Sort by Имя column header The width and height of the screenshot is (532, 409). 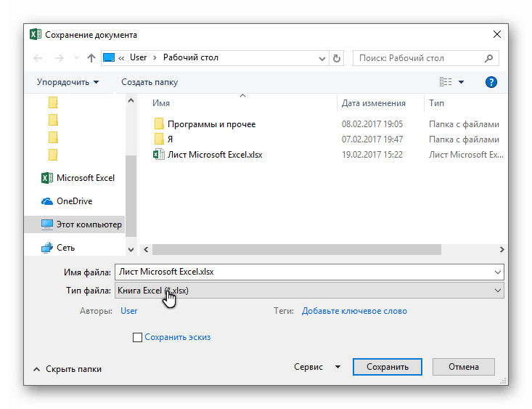pos(161,103)
